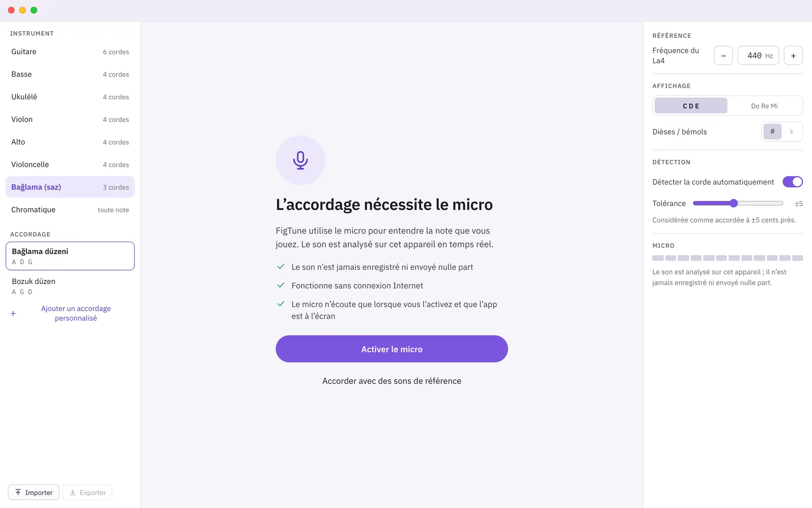Open Accorder avec des sons de référence
This screenshot has width=812, height=508.
click(x=392, y=381)
